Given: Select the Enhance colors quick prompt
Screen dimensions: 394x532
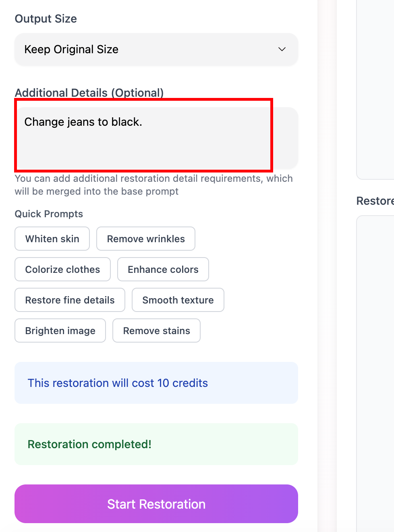Looking at the screenshot, I should pyautogui.click(x=163, y=269).
